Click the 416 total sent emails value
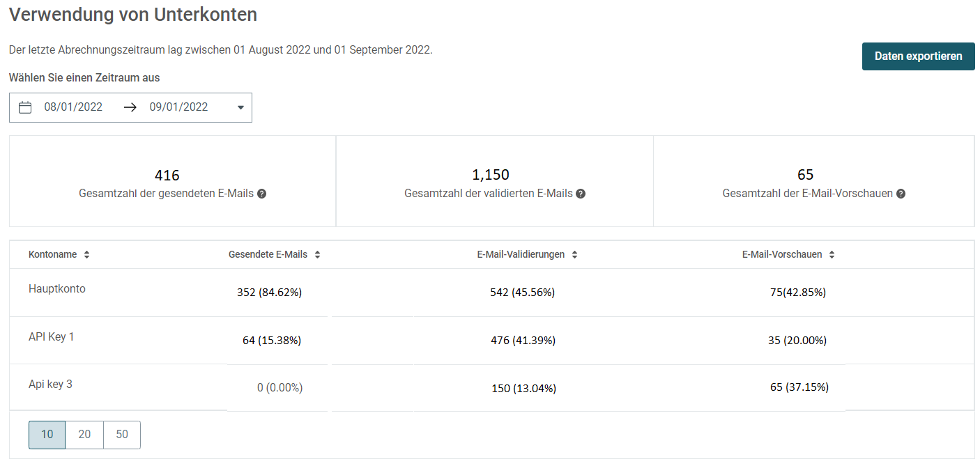 click(167, 176)
